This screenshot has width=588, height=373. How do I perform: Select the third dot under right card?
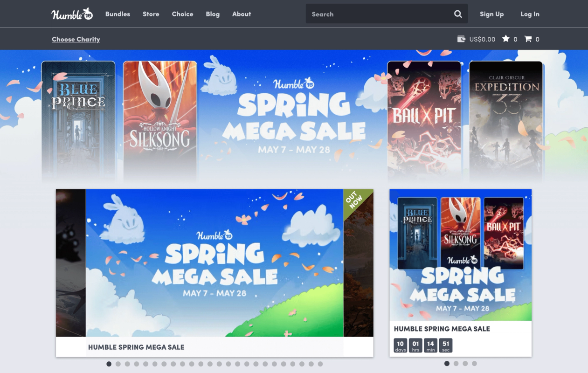pos(465,363)
